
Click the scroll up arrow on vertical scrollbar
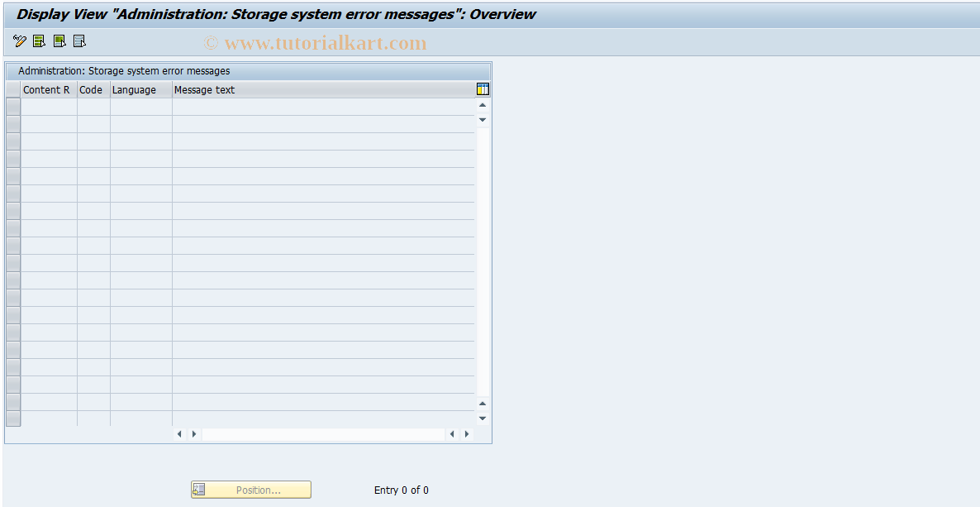click(x=482, y=104)
